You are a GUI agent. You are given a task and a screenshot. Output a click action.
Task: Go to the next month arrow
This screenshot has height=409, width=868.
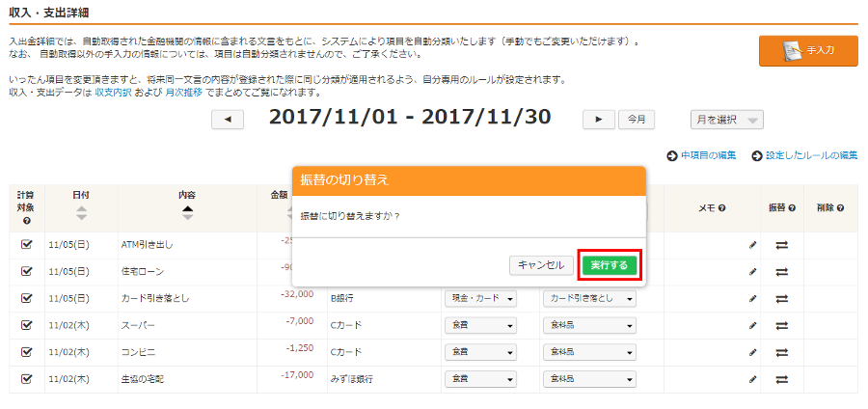[x=598, y=120]
